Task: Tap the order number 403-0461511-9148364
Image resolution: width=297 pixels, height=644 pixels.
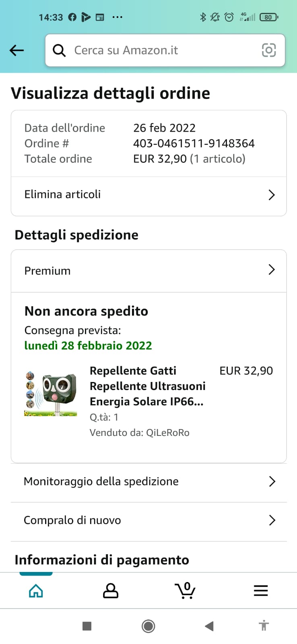Action: [194, 143]
